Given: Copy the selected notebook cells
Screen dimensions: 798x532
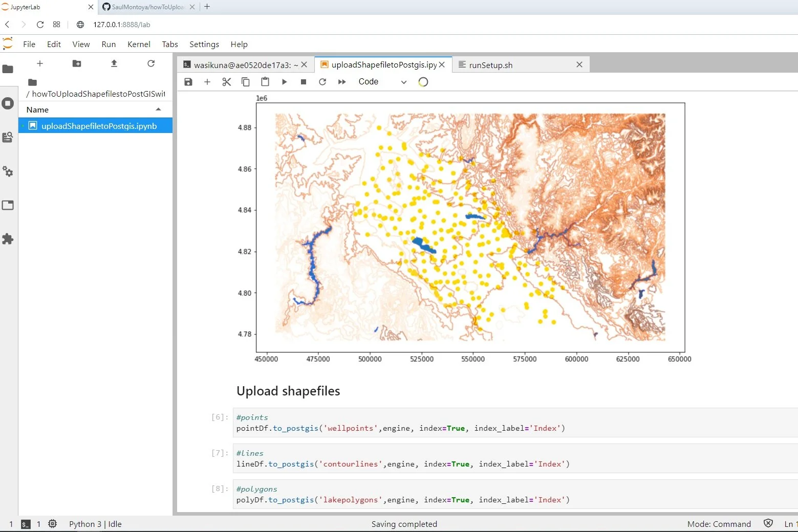Looking at the screenshot, I should 246,82.
